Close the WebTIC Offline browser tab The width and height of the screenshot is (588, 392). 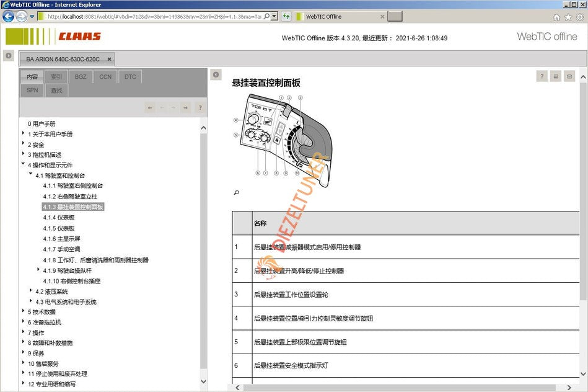pos(382,17)
